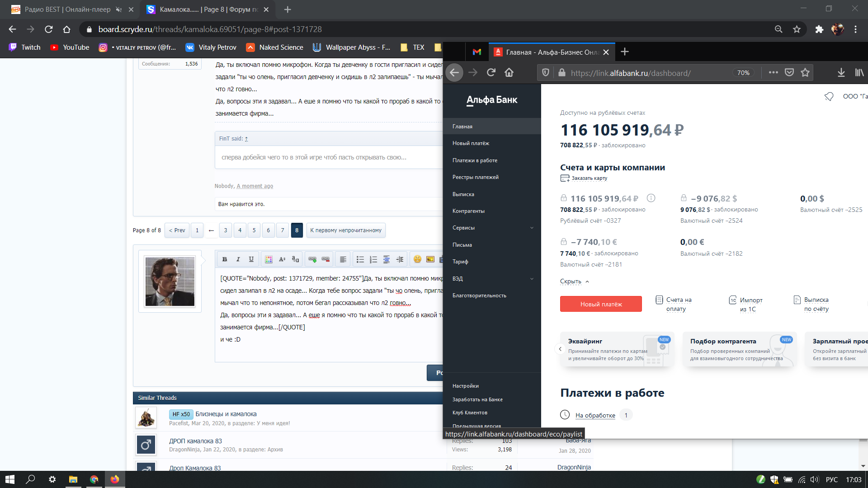
Task: Collapse accounts with Скрыть link
Action: pos(571,282)
